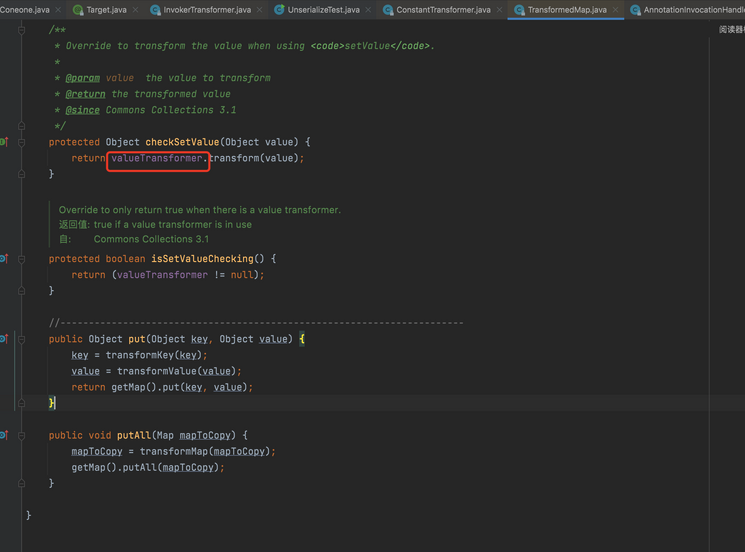Click the dashed // separator comment line
Screen dimensions: 745x552
[x=256, y=323]
